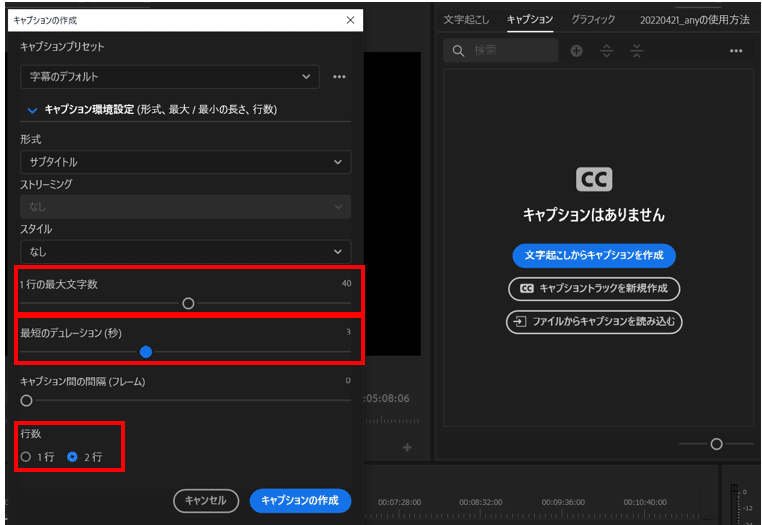Viewport: 762px width, 525px height.
Task: Click the キャンセル button
Action: point(206,501)
